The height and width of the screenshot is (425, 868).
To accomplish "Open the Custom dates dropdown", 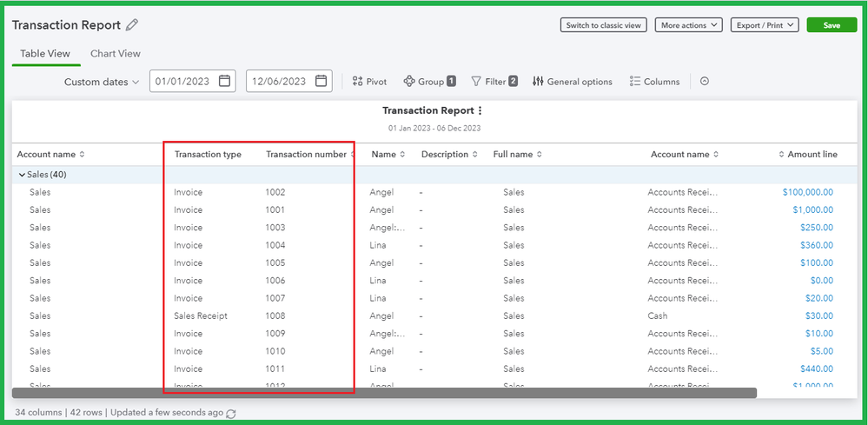I will (x=102, y=82).
